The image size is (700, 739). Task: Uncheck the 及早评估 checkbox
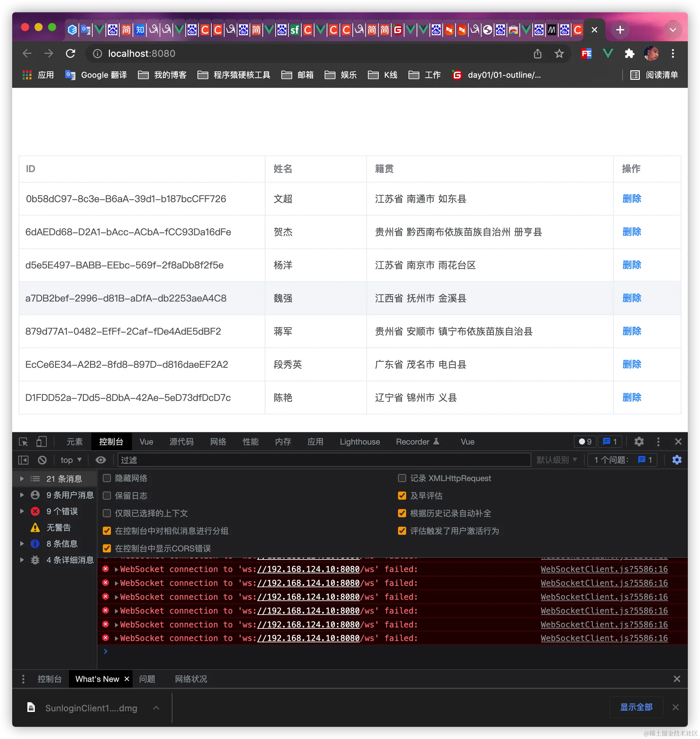coord(402,496)
